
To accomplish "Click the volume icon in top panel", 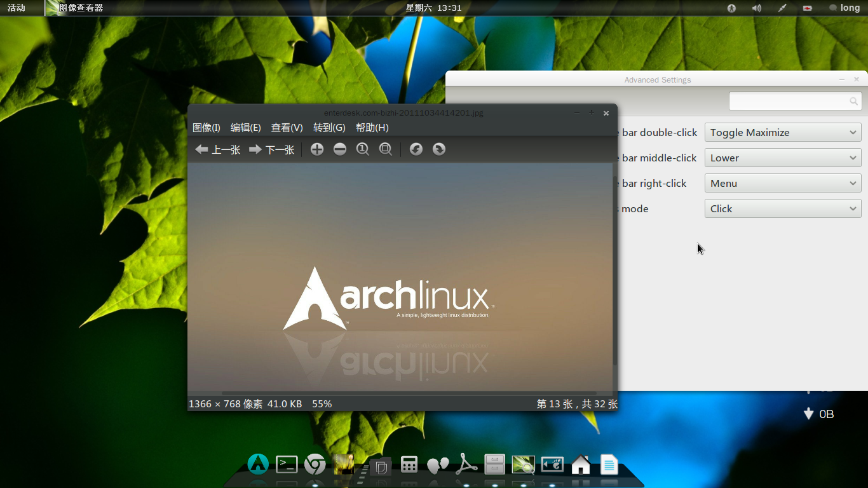I will (756, 8).
